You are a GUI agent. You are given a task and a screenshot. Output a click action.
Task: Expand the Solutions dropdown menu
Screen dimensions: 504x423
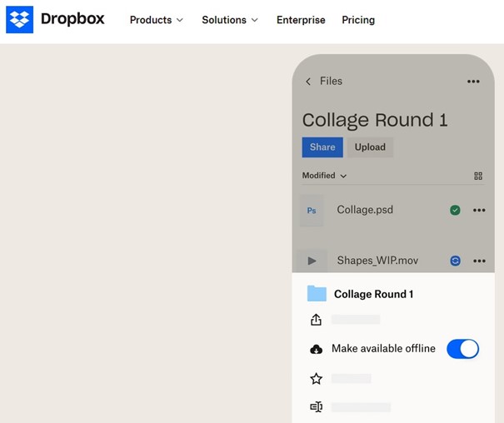[x=230, y=20]
